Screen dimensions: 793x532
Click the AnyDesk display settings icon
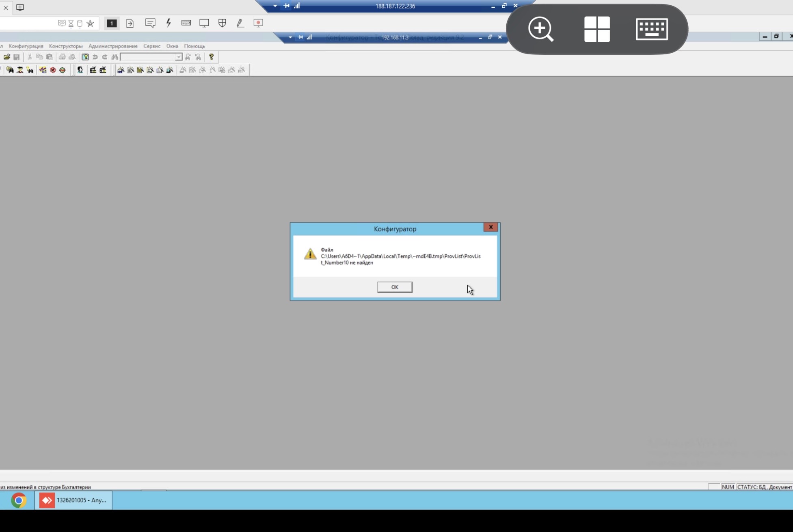coord(204,23)
